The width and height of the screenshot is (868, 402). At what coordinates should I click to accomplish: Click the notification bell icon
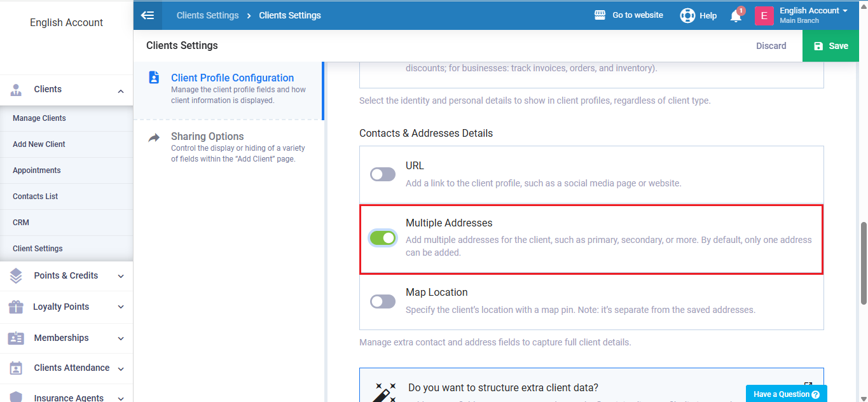coord(736,16)
